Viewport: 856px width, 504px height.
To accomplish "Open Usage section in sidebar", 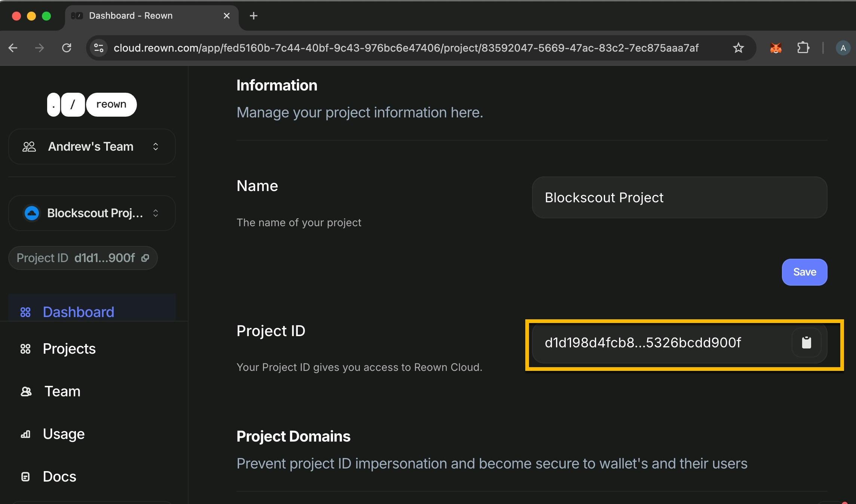I will coord(64,434).
